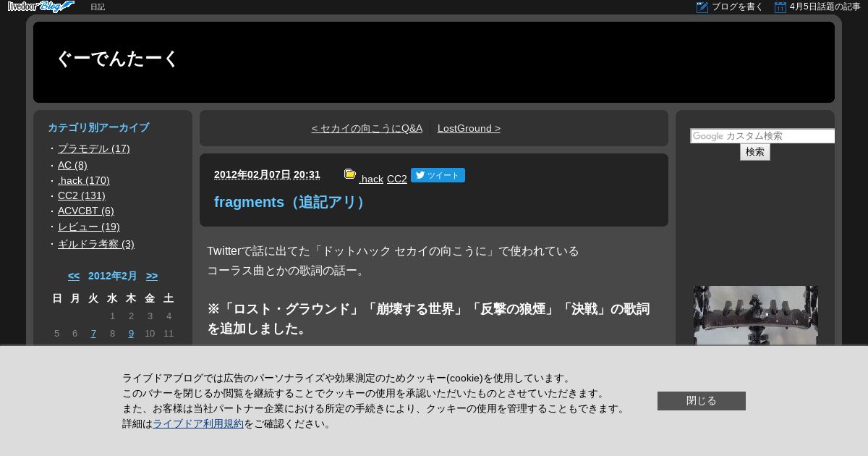The image size is (868, 456).
Task: Open calendar day 7
Action: (x=93, y=334)
